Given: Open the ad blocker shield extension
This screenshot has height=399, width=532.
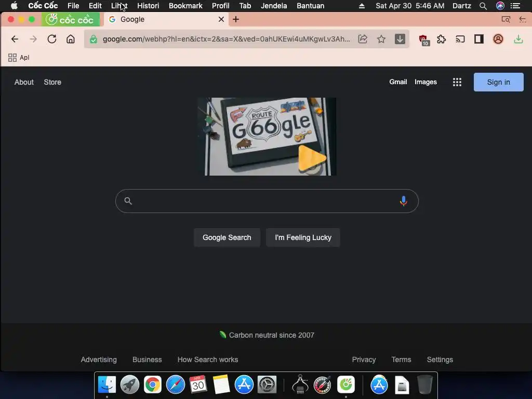Looking at the screenshot, I should click(423, 40).
